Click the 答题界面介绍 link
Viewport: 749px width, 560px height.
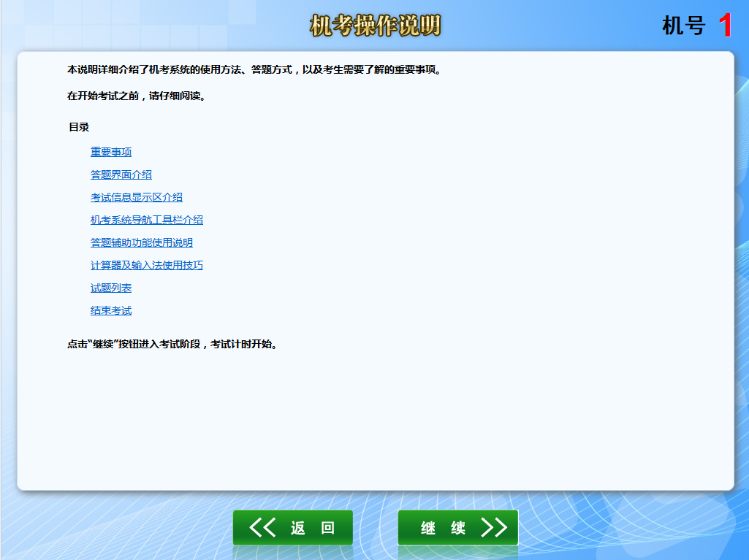tap(121, 174)
